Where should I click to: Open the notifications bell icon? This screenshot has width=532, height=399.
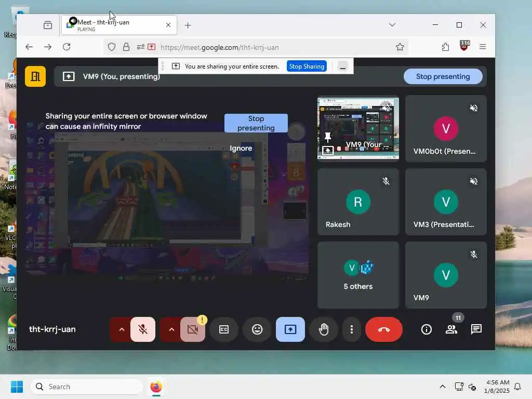coord(518,387)
